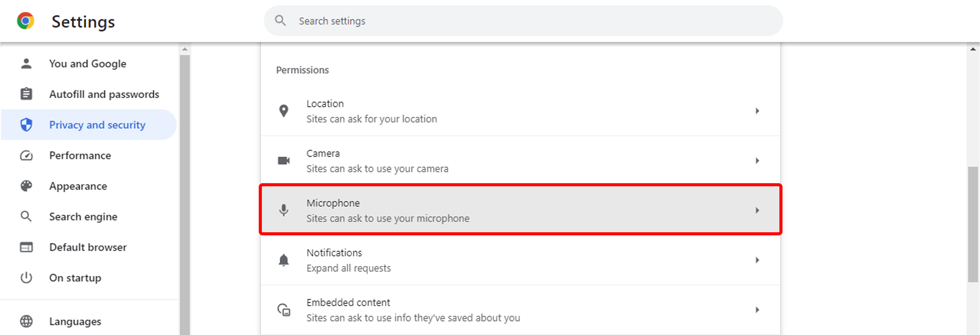Open the Microphone permission settings
The height and width of the screenshot is (335, 980).
(520, 210)
